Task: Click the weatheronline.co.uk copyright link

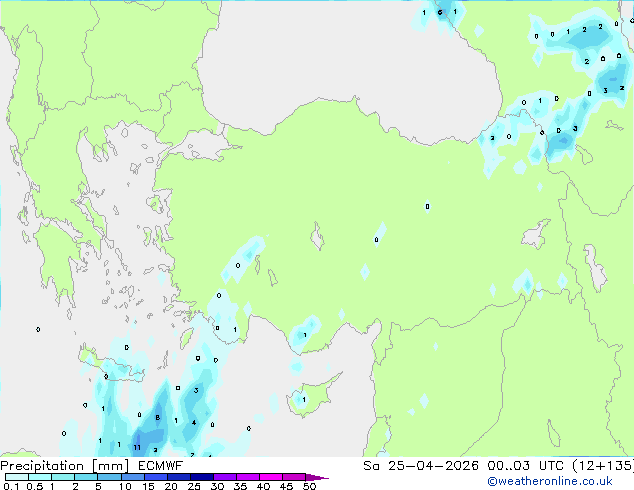Action: point(549,481)
